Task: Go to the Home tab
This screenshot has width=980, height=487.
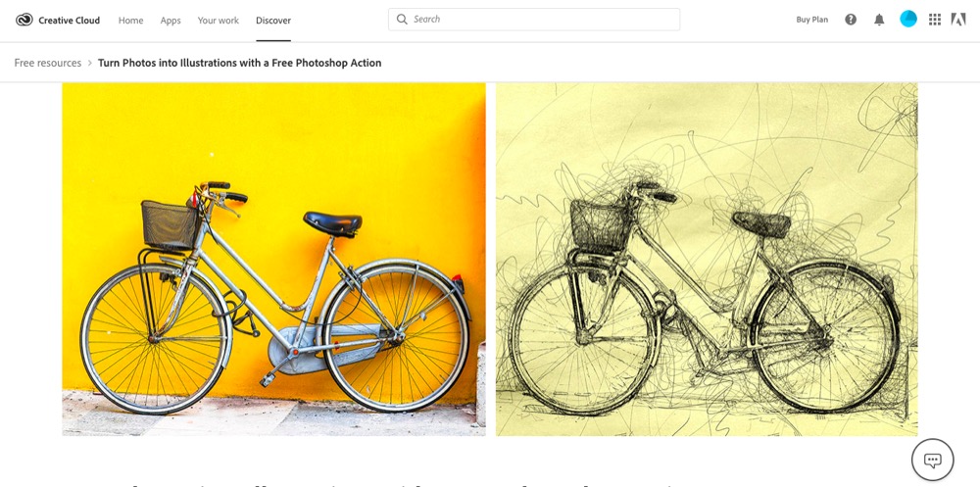Action: pos(130,20)
